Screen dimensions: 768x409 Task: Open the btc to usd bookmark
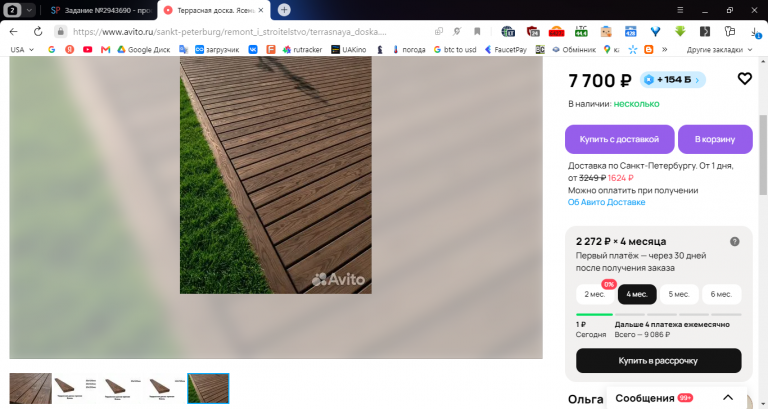click(455, 49)
